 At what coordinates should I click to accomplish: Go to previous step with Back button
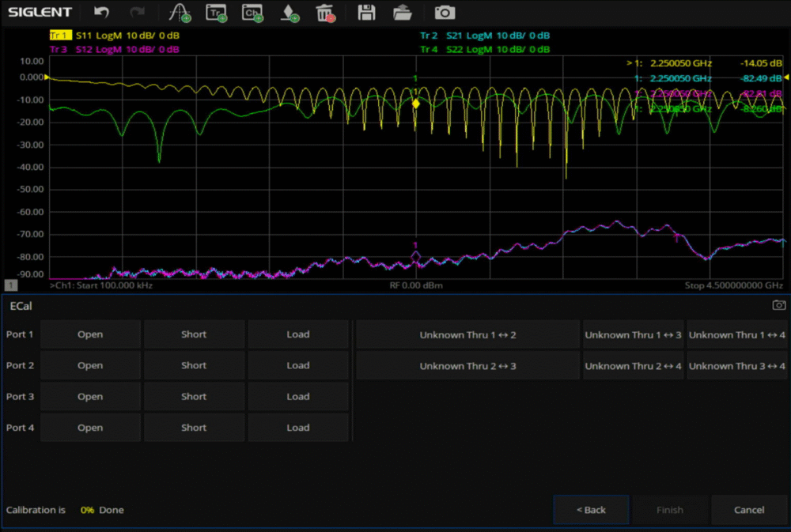(x=591, y=510)
